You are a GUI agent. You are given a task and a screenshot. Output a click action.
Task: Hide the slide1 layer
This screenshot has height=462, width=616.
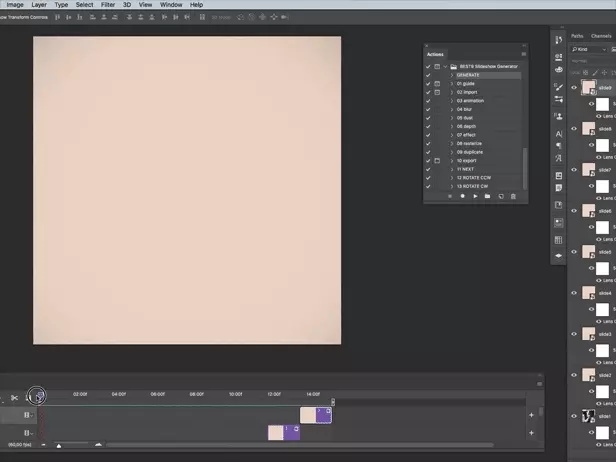(574, 416)
